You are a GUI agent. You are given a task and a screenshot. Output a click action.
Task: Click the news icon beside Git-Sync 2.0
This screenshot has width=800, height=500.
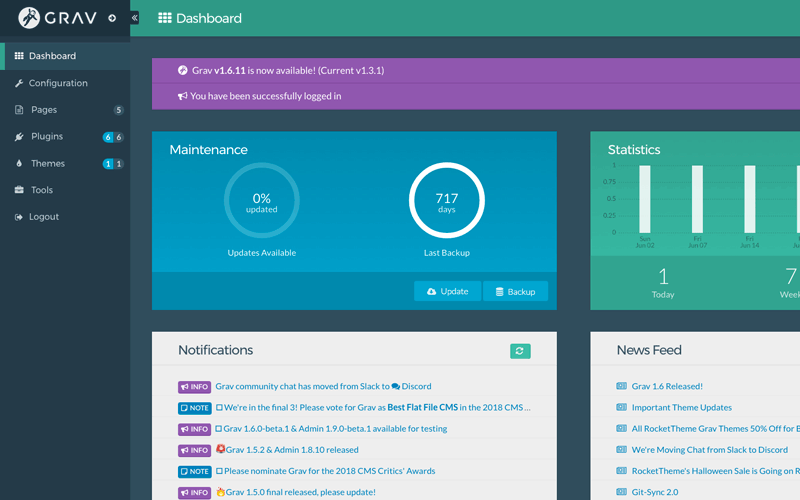tap(621, 492)
